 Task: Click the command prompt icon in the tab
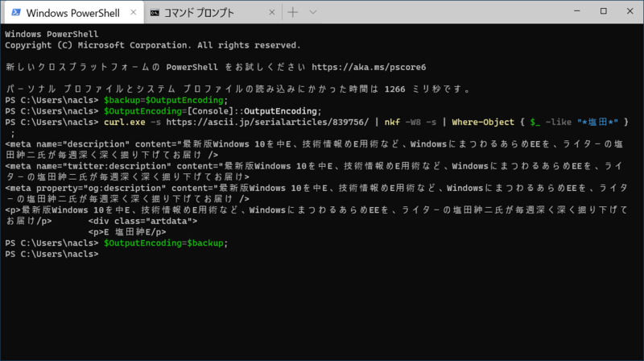(x=155, y=13)
